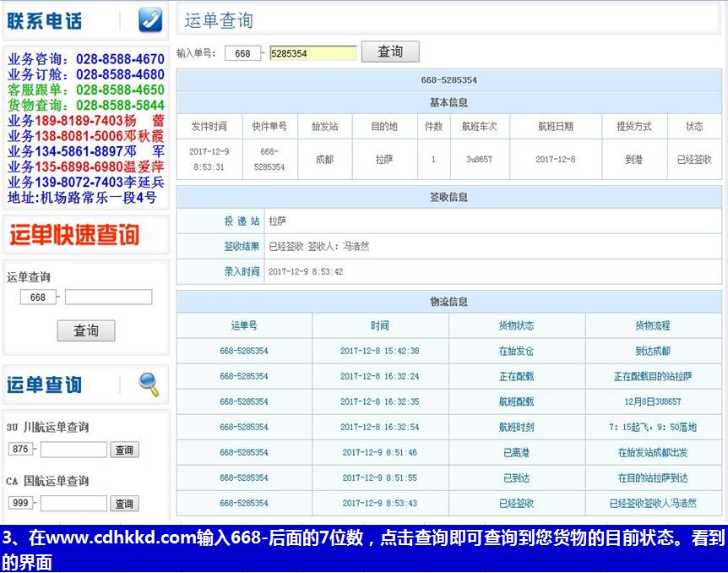
Task: Click the 999 prefix field for 国航
Action: pyautogui.click(x=21, y=503)
